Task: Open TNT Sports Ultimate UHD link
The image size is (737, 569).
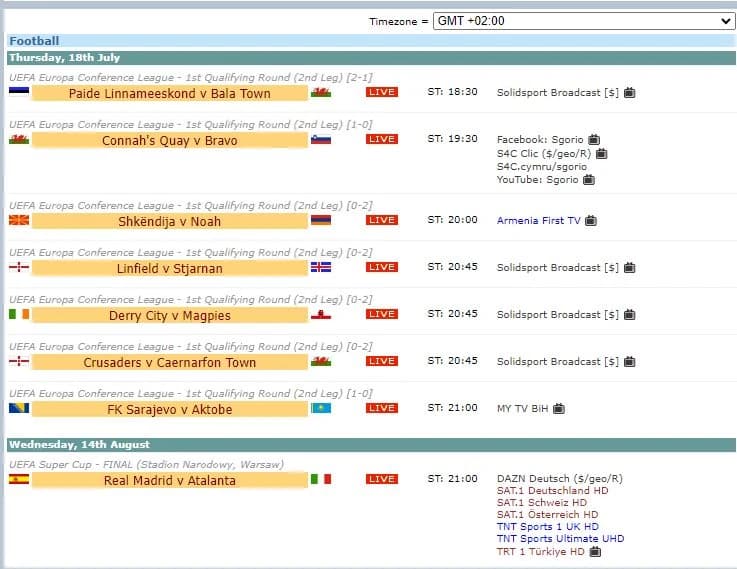Action: (x=560, y=538)
